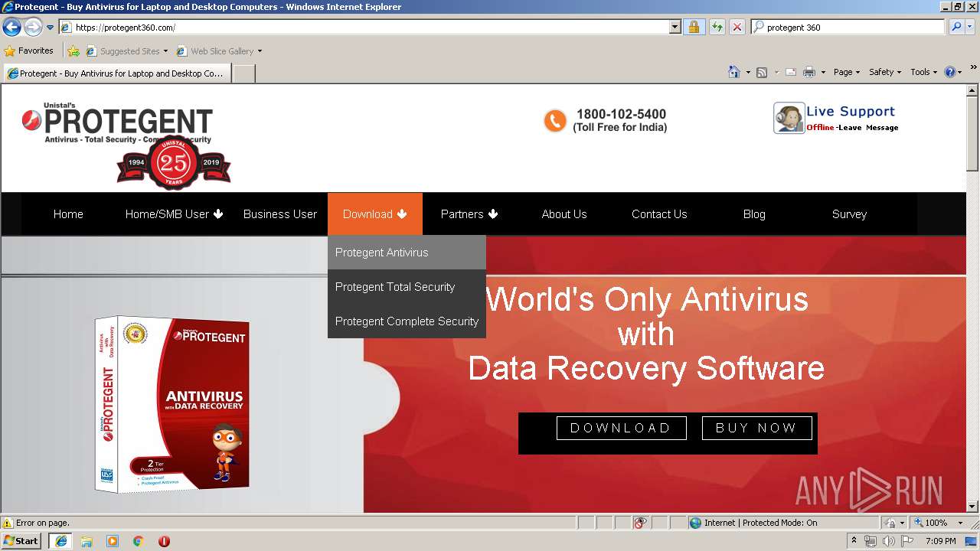Expand the Home/SMB User menu
The height and width of the screenshot is (551, 980).
(x=174, y=214)
